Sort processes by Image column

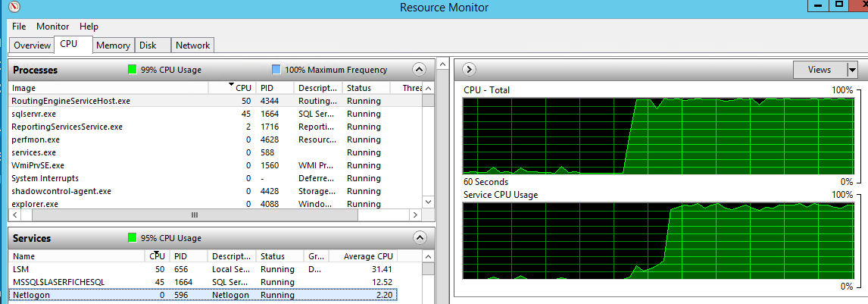[109, 88]
